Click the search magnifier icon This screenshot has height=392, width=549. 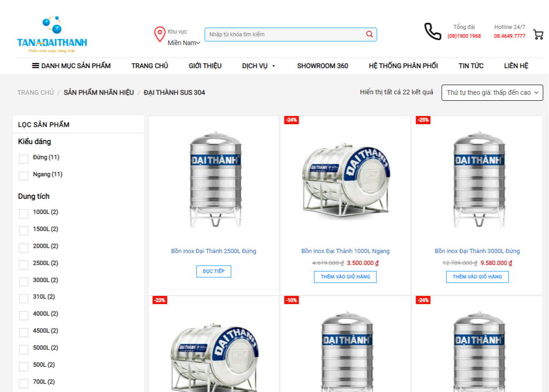point(370,34)
